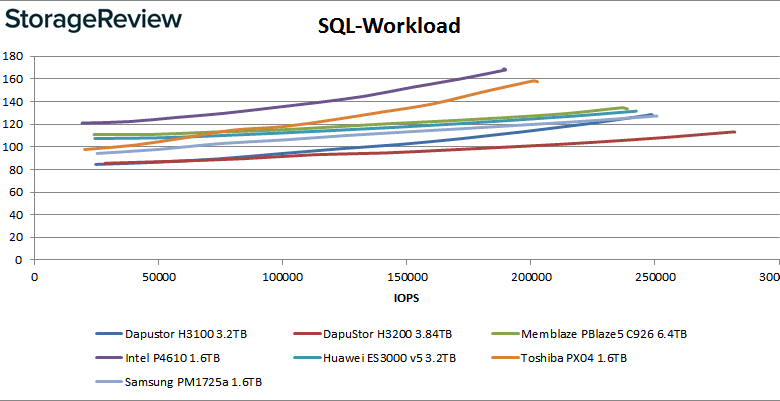Click the 160 y-axis label
780x401 pixels.
(12, 79)
